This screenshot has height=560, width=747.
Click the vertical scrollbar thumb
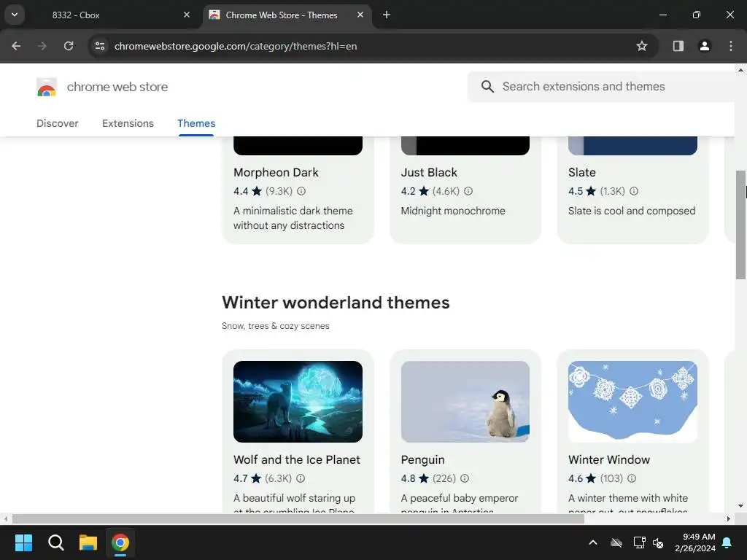coord(740,225)
